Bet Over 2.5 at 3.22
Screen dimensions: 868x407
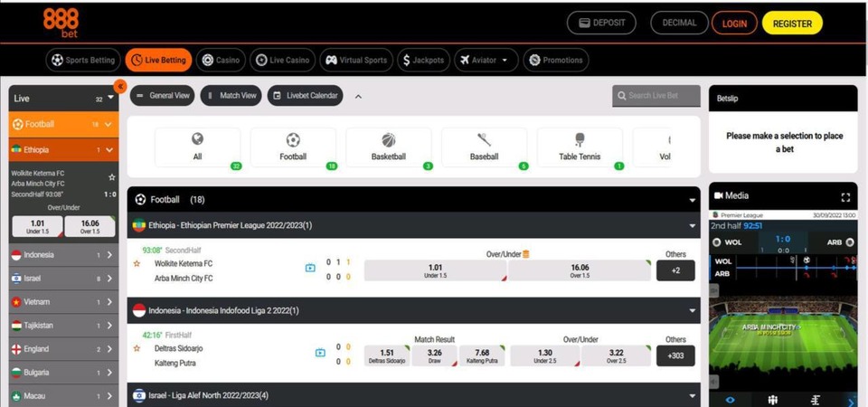616,355
